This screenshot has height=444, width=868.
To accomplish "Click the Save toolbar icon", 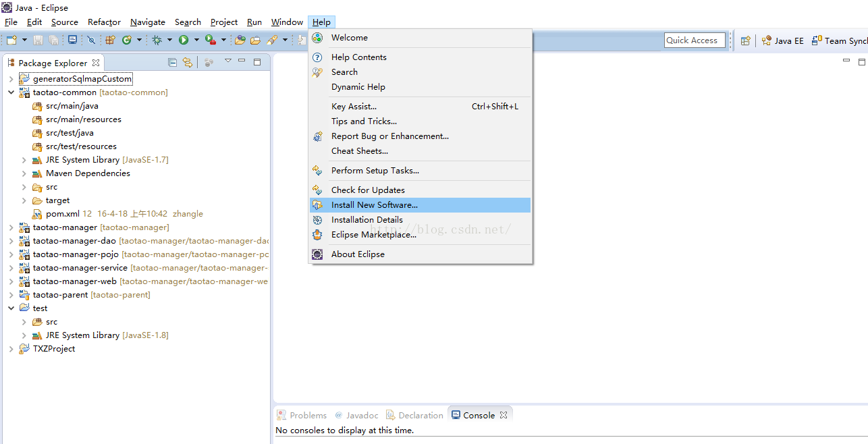I will coord(38,40).
